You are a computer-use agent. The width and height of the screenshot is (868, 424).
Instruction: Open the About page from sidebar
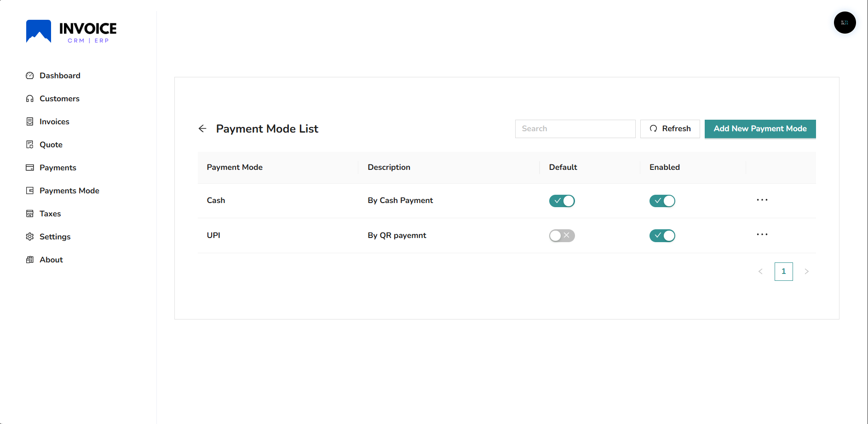click(51, 260)
